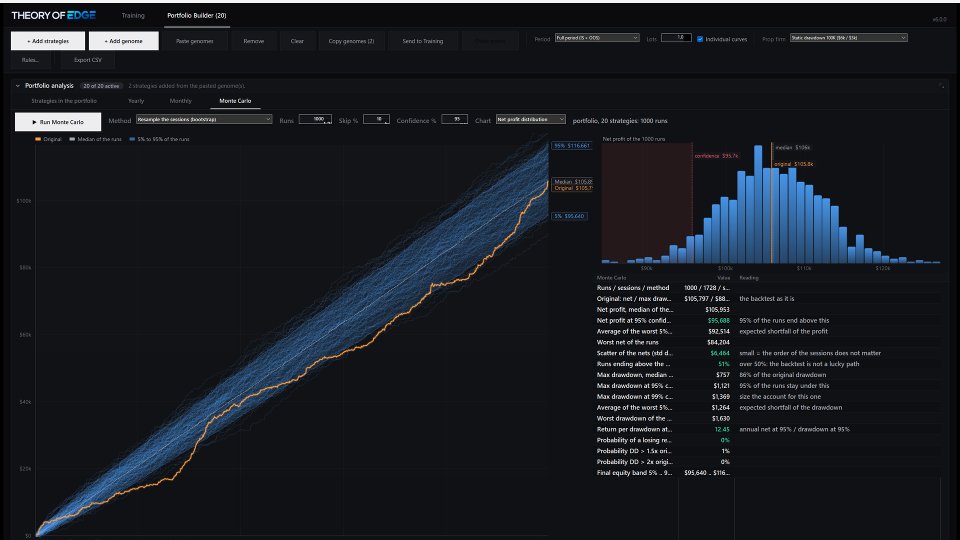Click the Reading column header
Image resolution: width=960 pixels, height=540 pixels.
tap(749, 278)
